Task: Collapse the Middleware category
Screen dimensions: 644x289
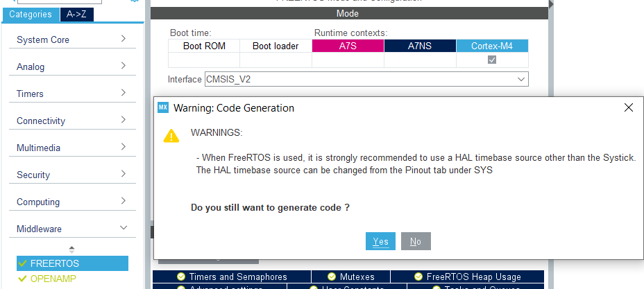Action: tap(72, 229)
